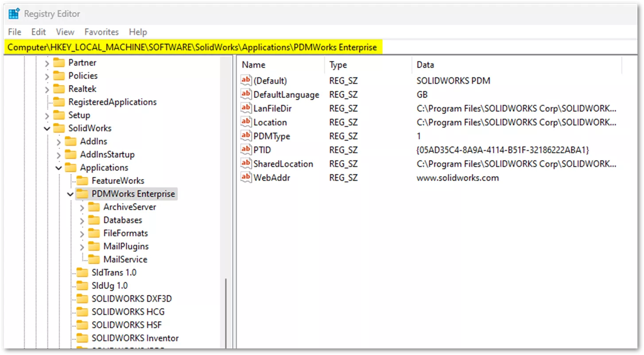644x355 pixels.
Task: Click the AddIns folder icon
Action: click(x=70, y=141)
